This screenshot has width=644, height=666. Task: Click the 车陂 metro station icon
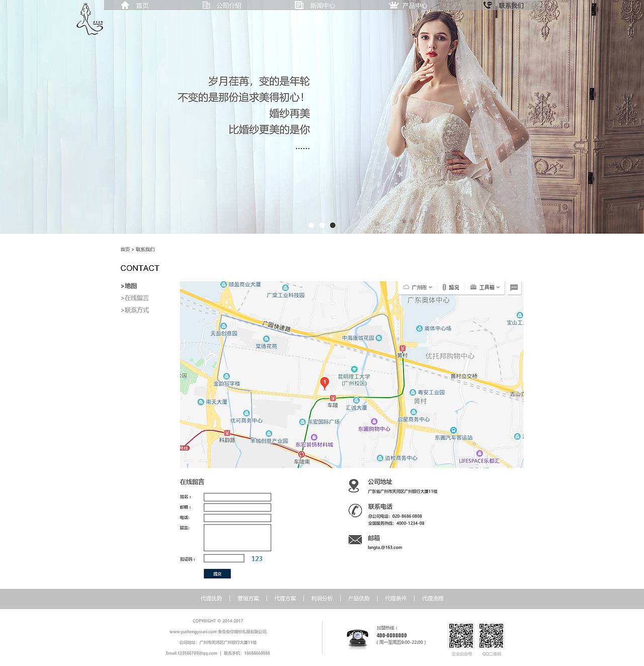[x=333, y=398]
